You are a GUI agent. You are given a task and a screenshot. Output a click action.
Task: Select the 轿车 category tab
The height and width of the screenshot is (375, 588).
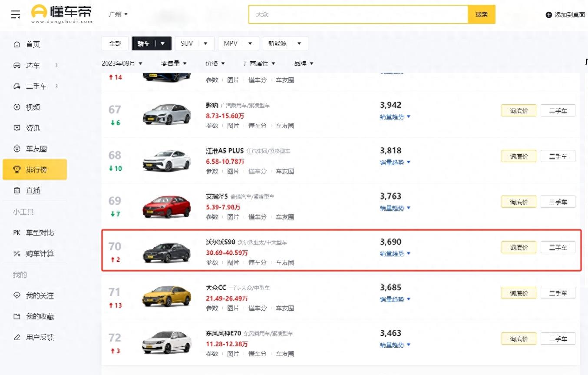coord(144,43)
